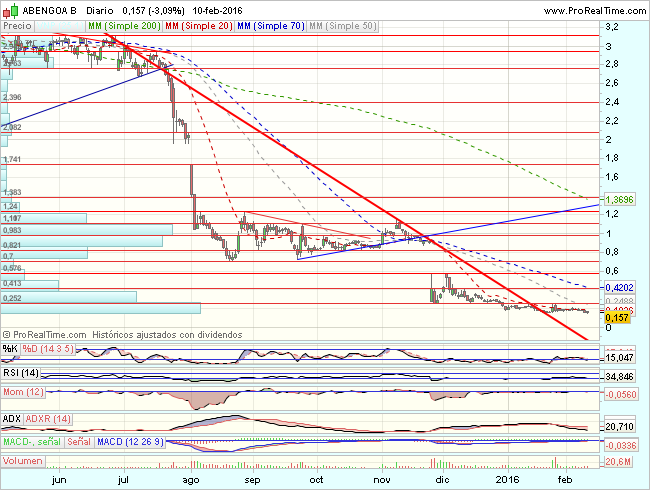Click the Diario timeframe label
Viewport: 650px width, 490px height.
point(100,11)
